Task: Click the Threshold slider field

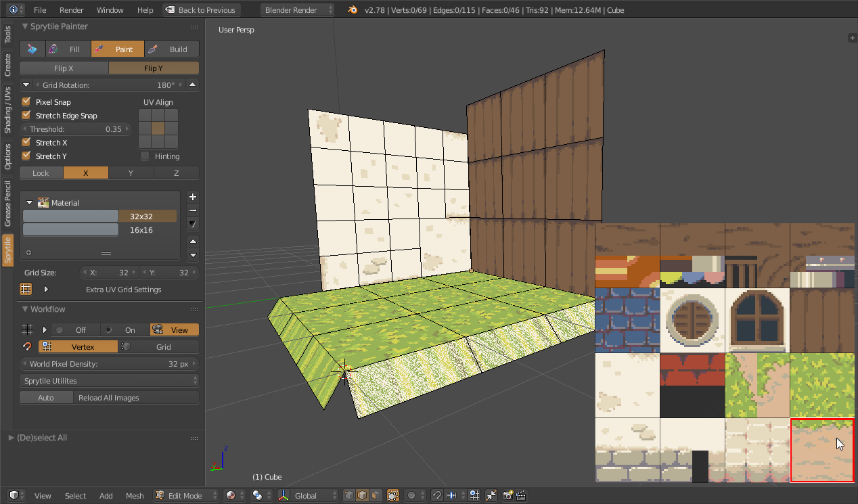Action: point(75,129)
